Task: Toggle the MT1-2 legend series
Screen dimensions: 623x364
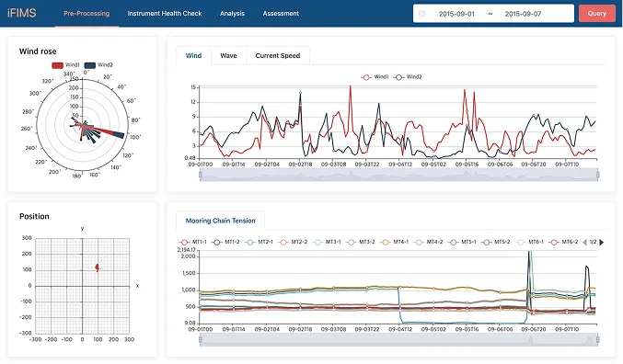Action: 225,242
